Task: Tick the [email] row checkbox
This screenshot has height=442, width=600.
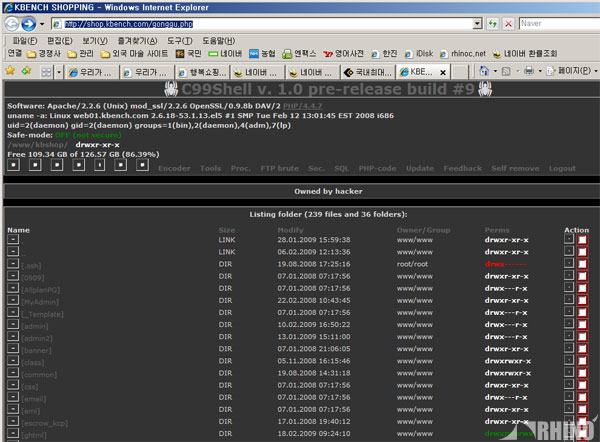Action: [582, 397]
